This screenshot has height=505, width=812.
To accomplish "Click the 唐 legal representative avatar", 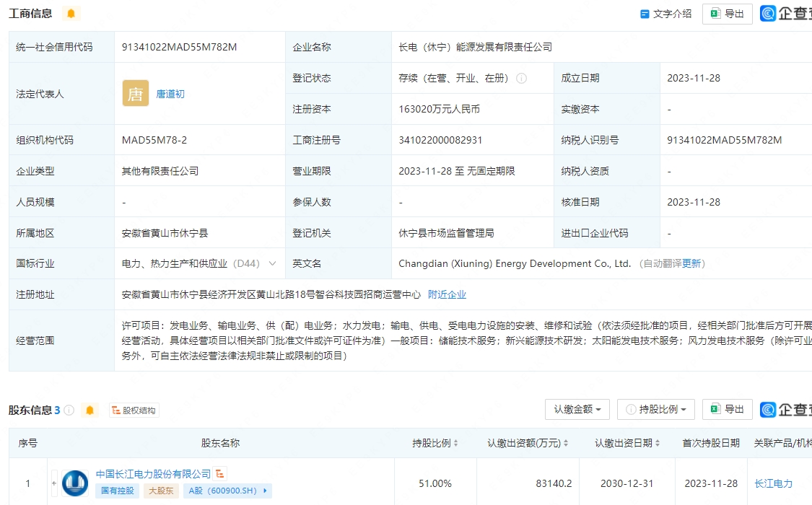I will pyautogui.click(x=136, y=93).
